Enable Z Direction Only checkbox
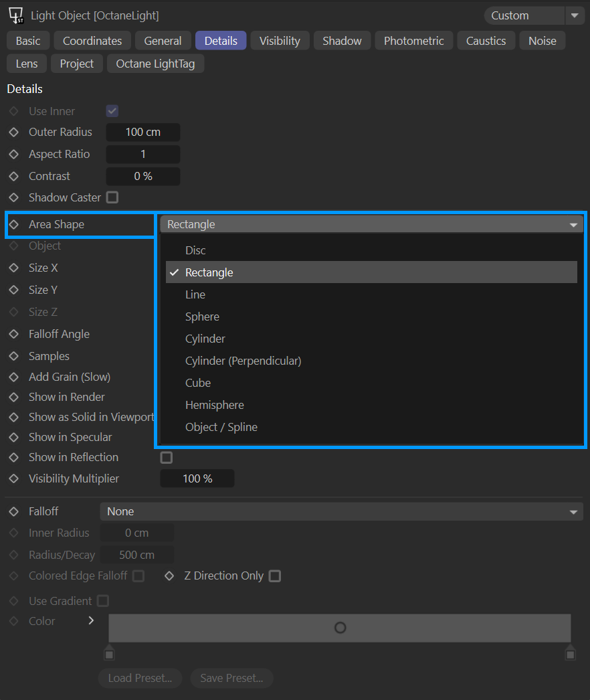590x700 pixels. coord(274,576)
